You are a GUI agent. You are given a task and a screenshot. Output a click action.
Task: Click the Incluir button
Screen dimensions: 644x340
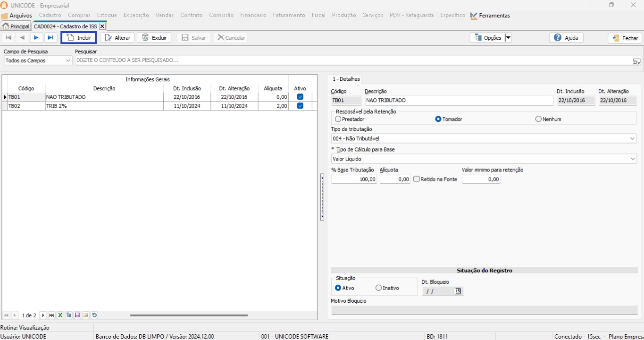(79, 38)
